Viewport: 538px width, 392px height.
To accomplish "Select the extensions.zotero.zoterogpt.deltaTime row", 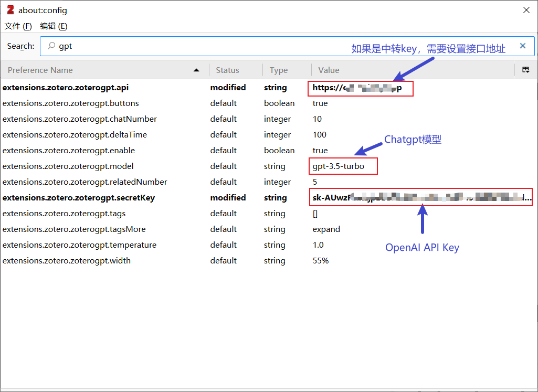I will [269, 135].
